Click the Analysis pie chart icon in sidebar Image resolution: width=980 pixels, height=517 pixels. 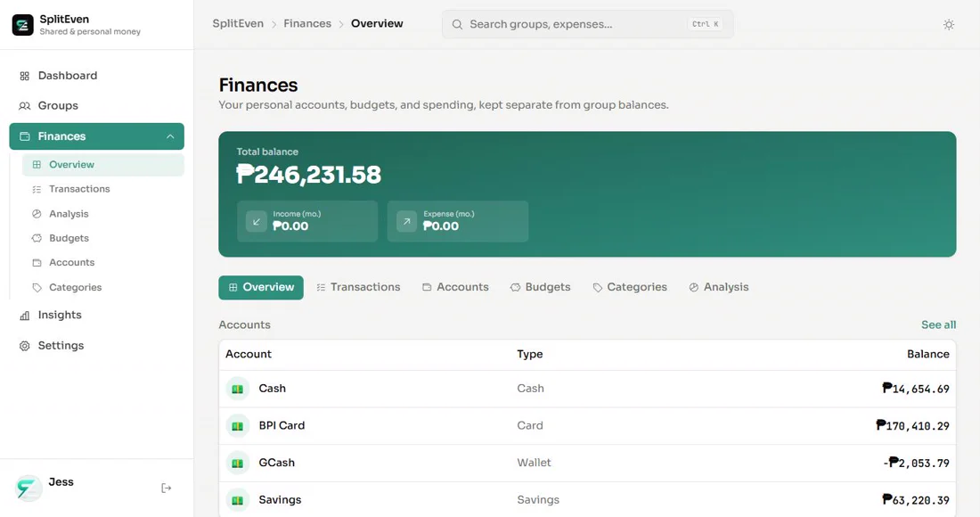pyautogui.click(x=37, y=214)
